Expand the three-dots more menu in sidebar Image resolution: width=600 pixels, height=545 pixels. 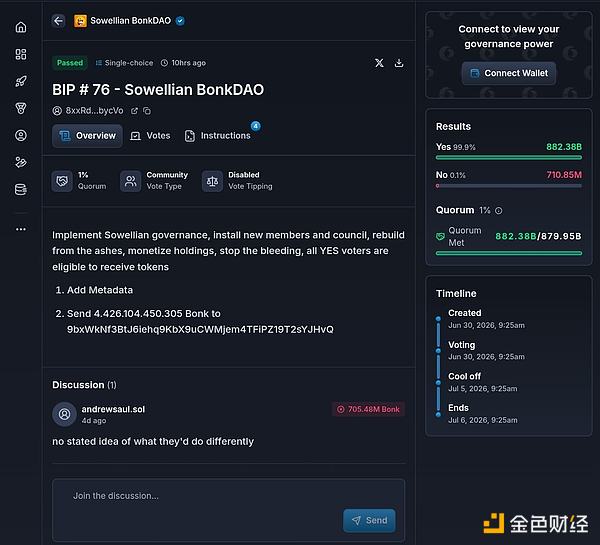[x=21, y=229]
